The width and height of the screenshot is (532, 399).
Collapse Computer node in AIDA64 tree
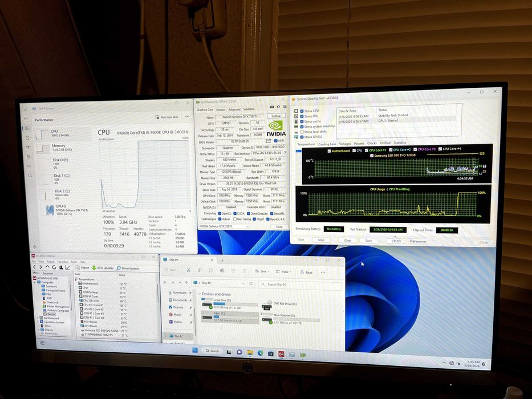[x=35, y=282]
